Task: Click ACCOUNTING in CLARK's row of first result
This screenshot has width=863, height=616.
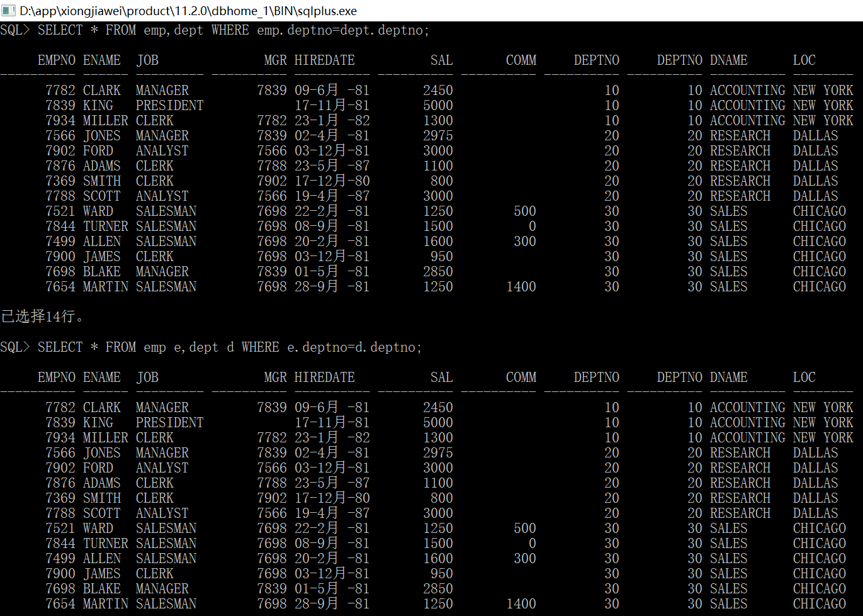Action: (x=748, y=91)
